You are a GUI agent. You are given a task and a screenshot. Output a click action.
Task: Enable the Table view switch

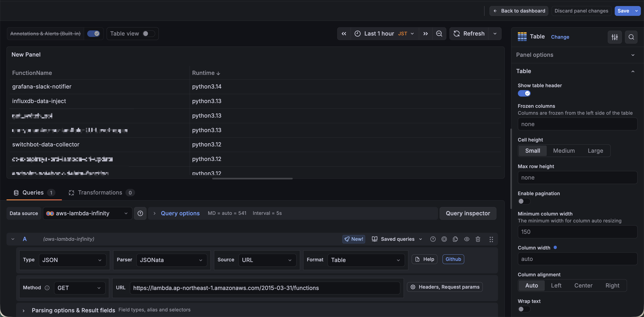148,34
